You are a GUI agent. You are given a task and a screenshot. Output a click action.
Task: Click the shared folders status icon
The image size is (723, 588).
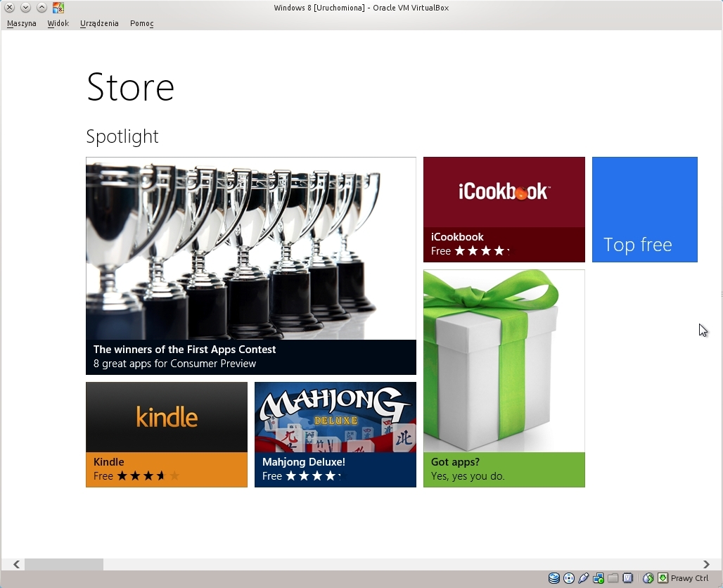click(613, 578)
